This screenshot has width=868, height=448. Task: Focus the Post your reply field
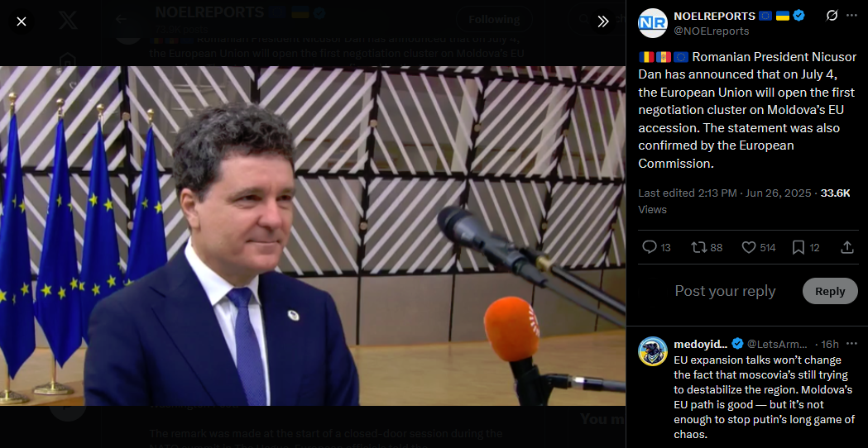725,291
